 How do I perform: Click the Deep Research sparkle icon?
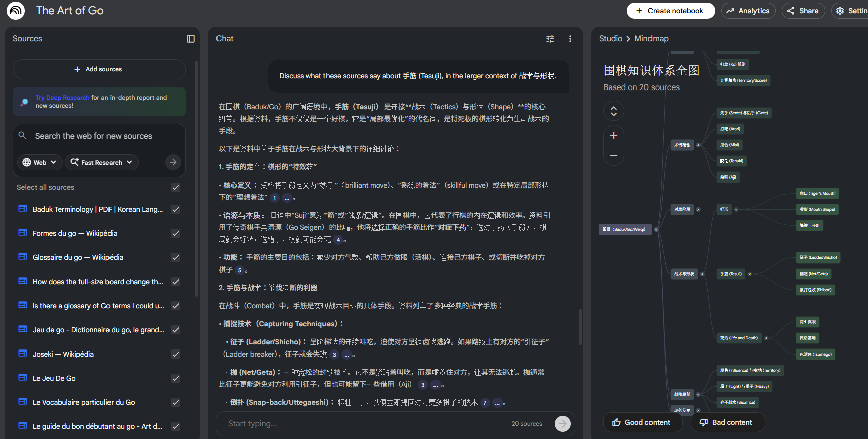click(x=24, y=102)
